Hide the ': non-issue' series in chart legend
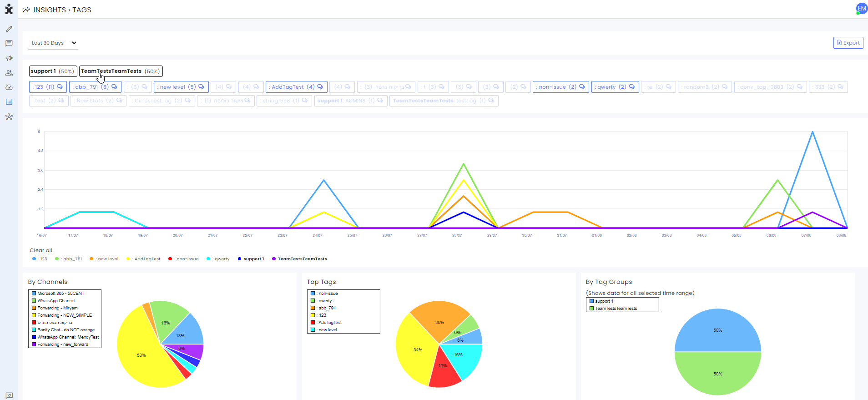 (x=183, y=259)
